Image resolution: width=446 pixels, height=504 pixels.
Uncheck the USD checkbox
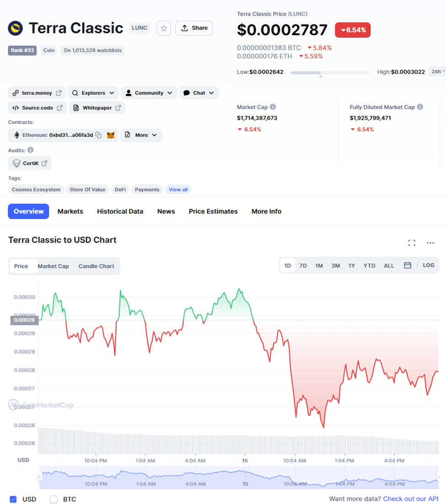(13, 499)
